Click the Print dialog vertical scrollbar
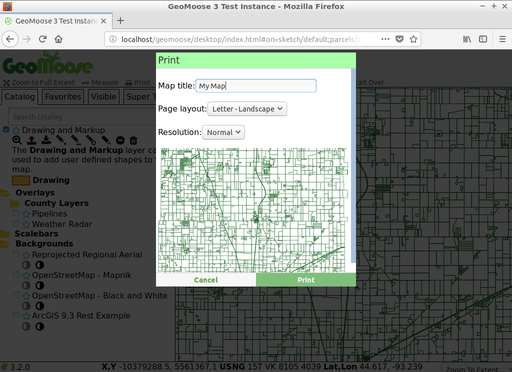This screenshot has width=512, height=372. click(353, 166)
